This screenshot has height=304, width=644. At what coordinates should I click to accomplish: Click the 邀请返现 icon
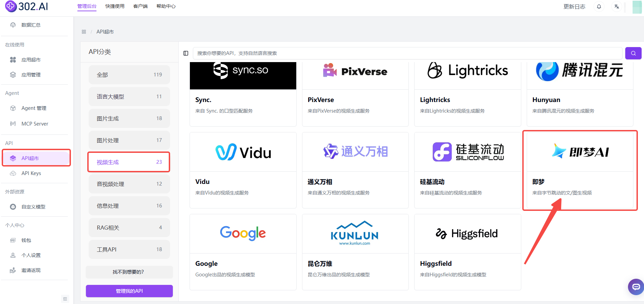(13, 270)
